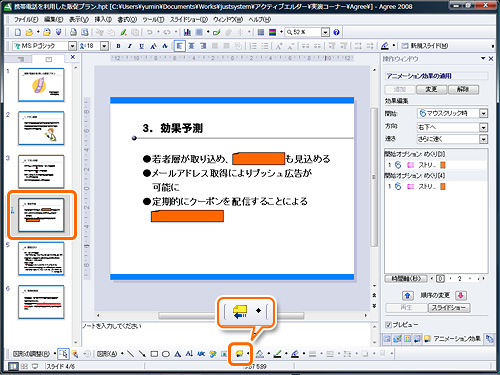This screenshot has width=500, height=375.
Task: Move animation effect down with pink arrow
Action: (461, 295)
